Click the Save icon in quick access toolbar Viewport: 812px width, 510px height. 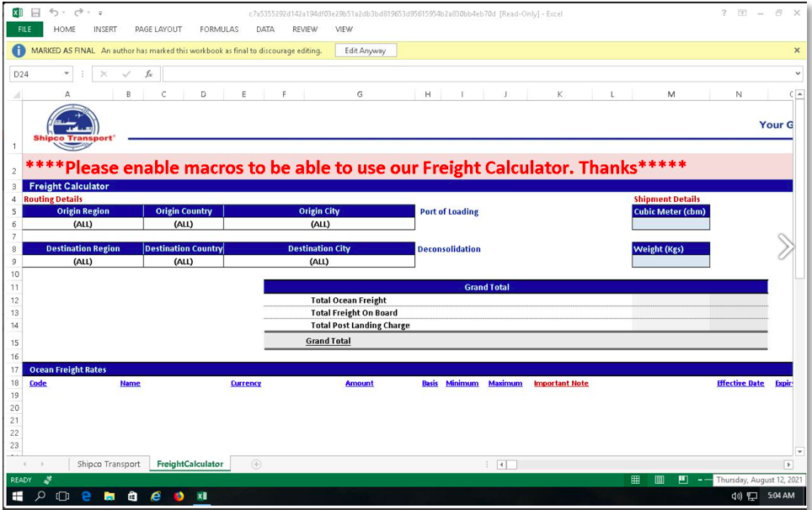(x=35, y=13)
